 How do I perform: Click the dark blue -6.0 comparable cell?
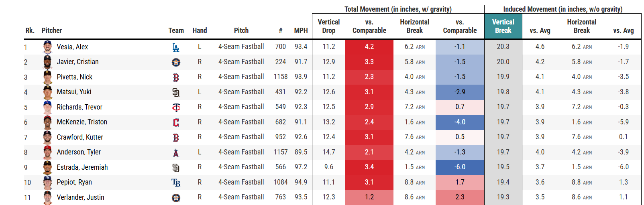point(460,167)
